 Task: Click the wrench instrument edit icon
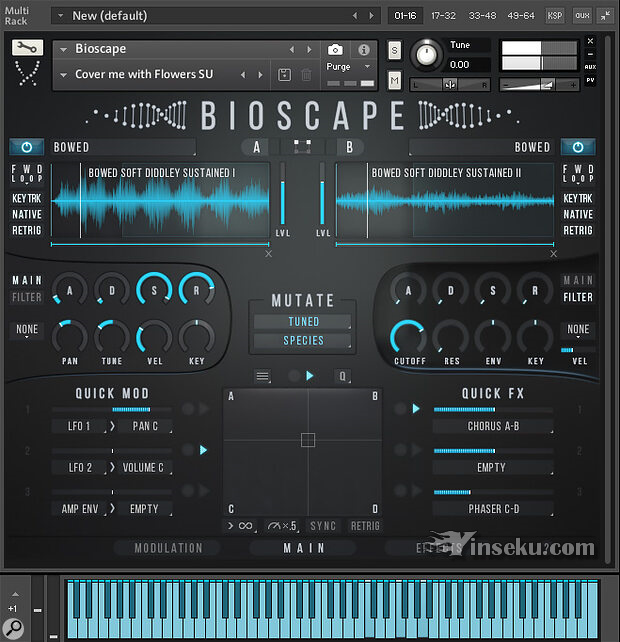pos(27,48)
